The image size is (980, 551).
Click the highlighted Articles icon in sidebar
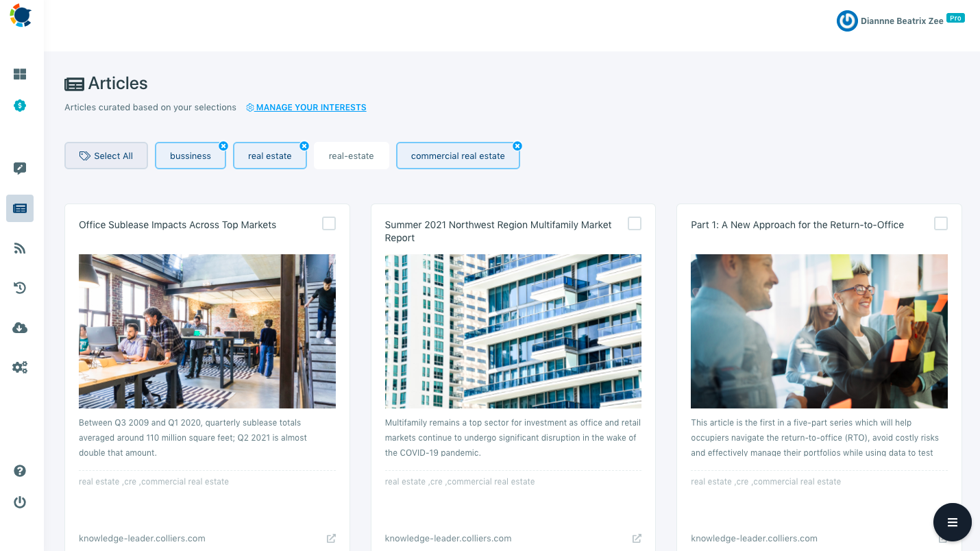[x=20, y=208]
